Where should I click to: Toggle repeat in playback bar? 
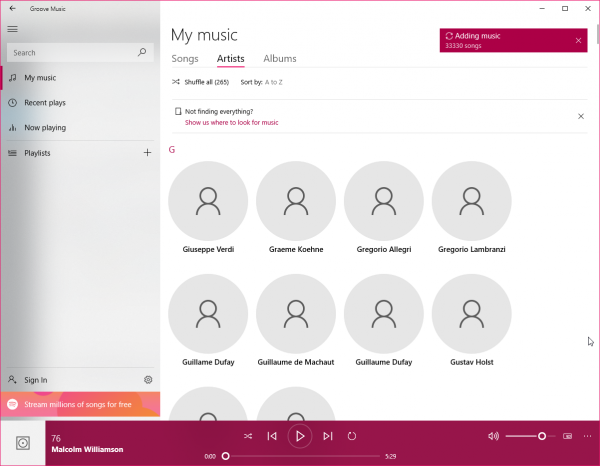(352, 436)
